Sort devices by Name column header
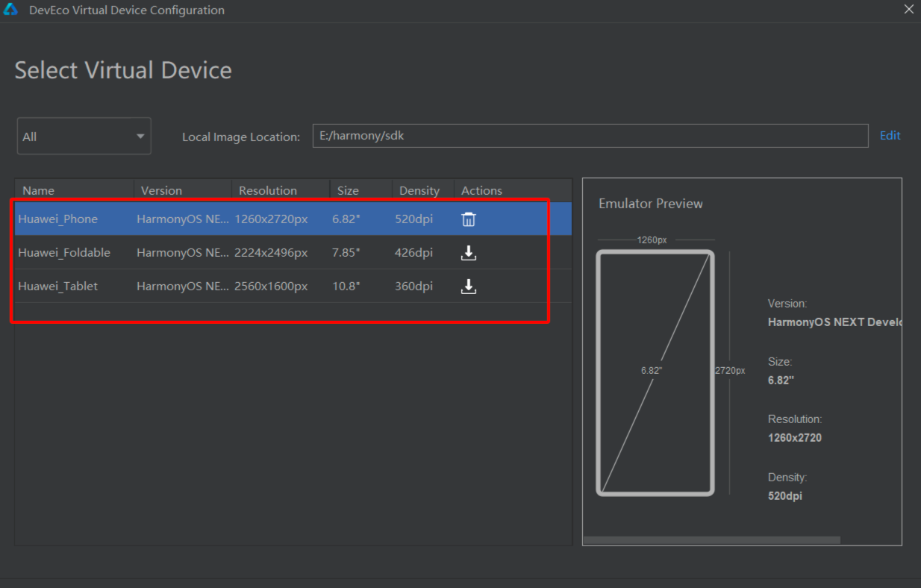Viewport: 921px width, 588px height. 75,190
